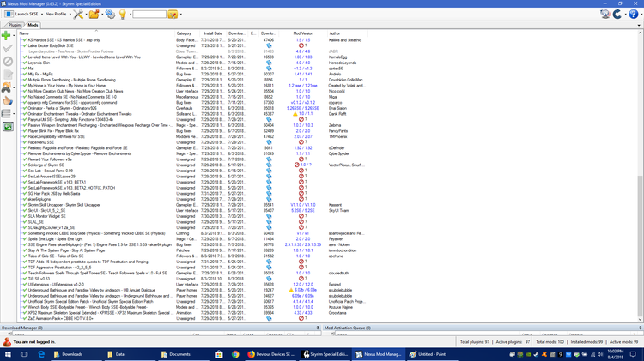The image size is (644, 361).
Task: Click the help question mark icon
Action: [633, 15]
